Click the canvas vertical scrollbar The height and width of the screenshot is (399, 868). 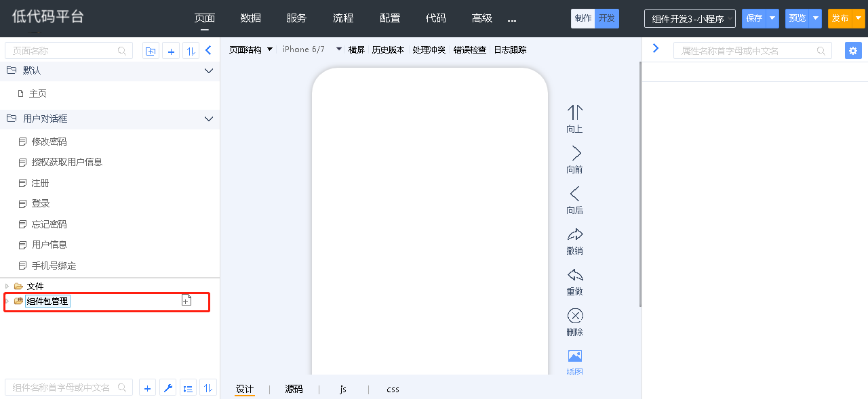[x=640, y=183]
